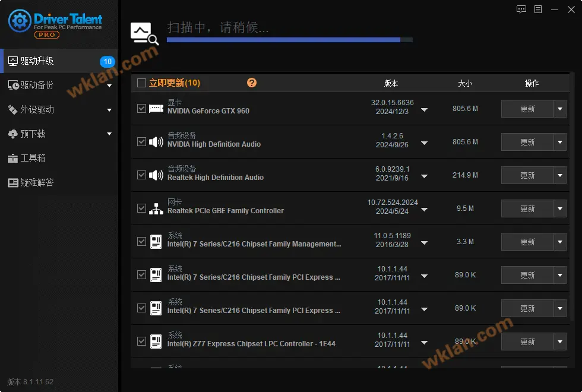The image size is (582, 392).
Task: Open the 疑难解答 troubleshooting section
Action: [x=59, y=182]
